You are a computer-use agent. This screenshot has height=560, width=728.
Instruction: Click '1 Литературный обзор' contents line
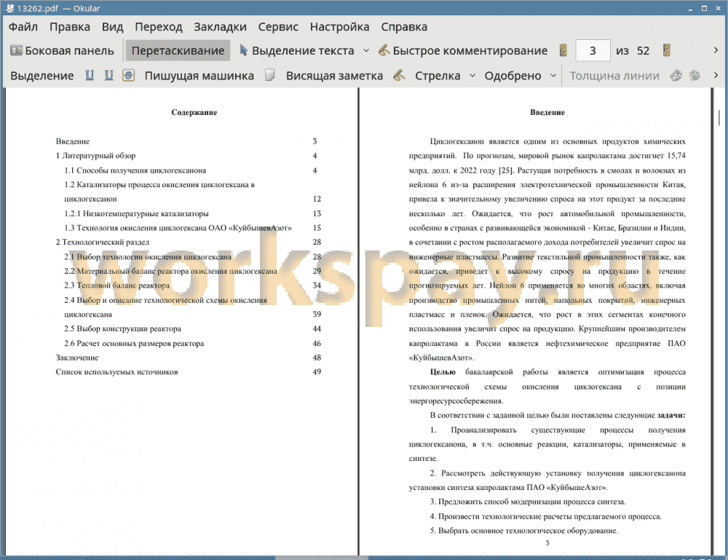pos(95,156)
